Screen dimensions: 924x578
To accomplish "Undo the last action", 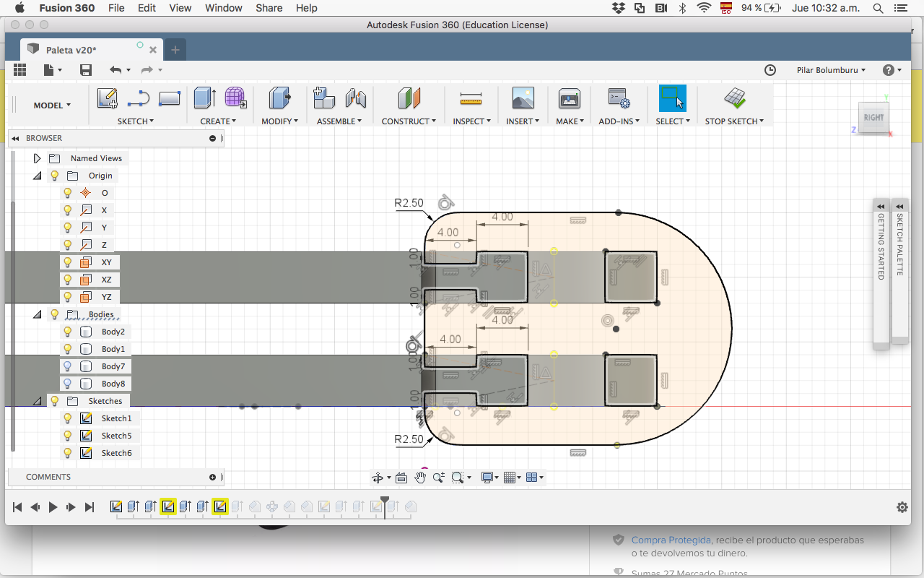I will [x=115, y=70].
